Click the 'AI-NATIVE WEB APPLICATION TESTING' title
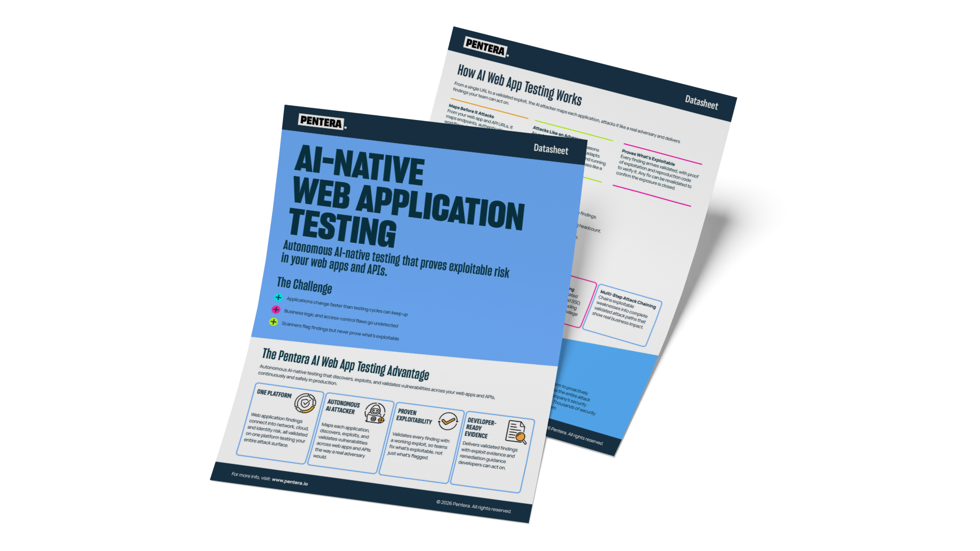The image size is (980, 551). coord(407,196)
